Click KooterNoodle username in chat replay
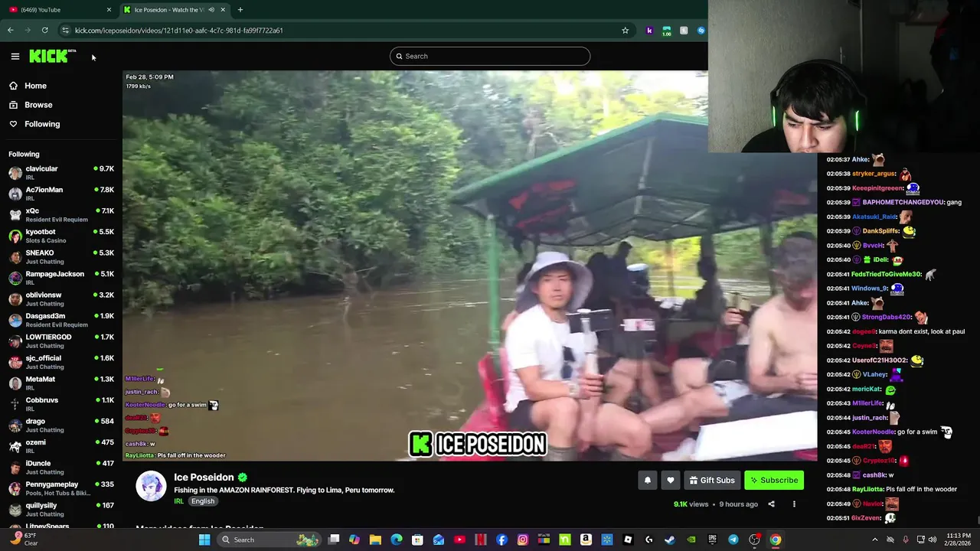The width and height of the screenshot is (980, 551). pyautogui.click(x=873, y=432)
